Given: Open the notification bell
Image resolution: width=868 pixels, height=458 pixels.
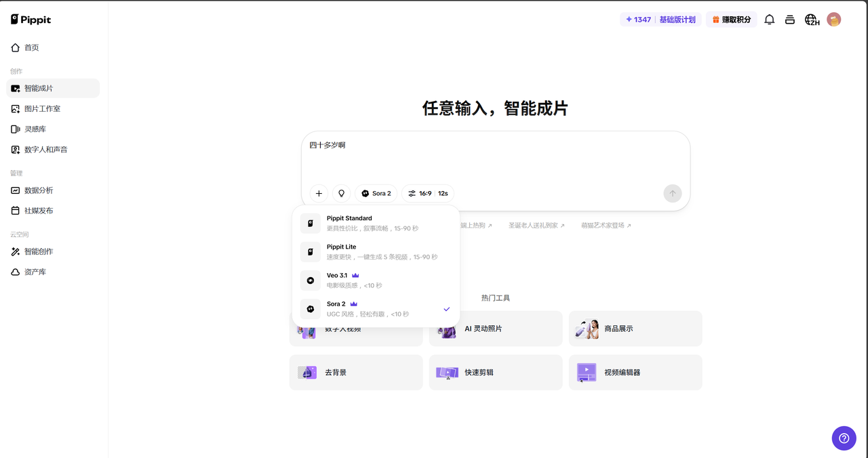Looking at the screenshot, I should (769, 20).
